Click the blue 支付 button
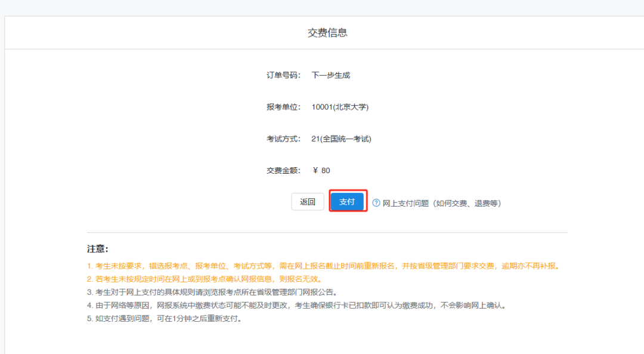644x354 pixels. click(x=347, y=202)
